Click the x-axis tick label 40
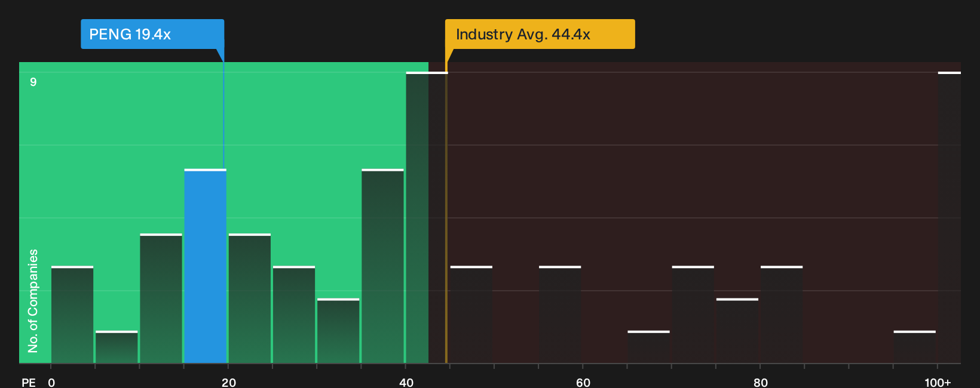 click(406, 383)
